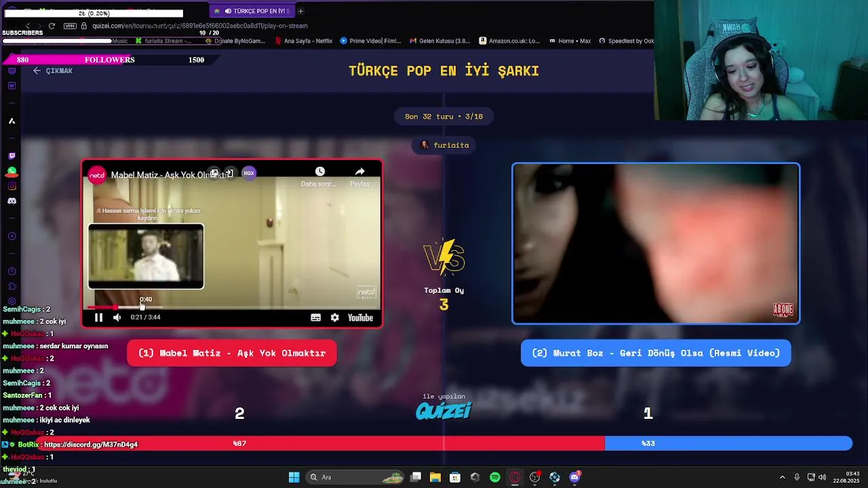
Task: Open the Prime Video bookmark
Action: click(370, 41)
